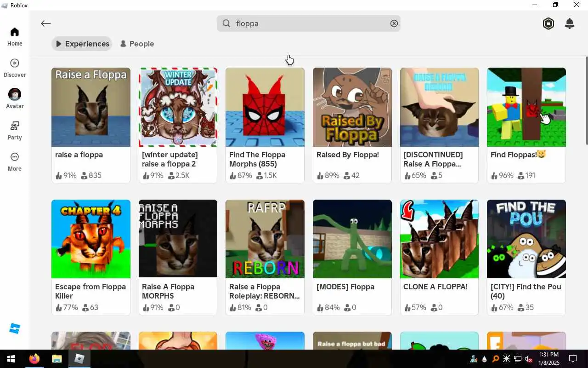588x368 pixels.
Task: Click inside the floppa search field
Action: [x=309, y=23]
